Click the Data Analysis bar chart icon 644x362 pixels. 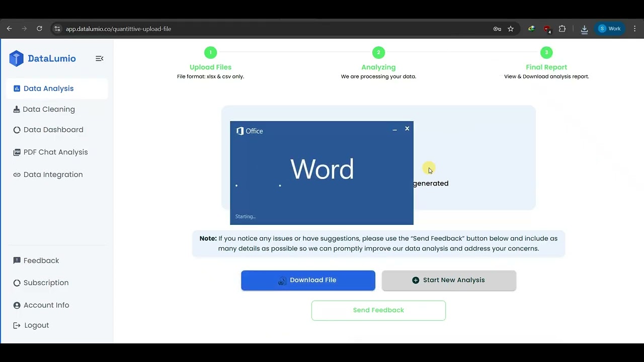(17, 88)
